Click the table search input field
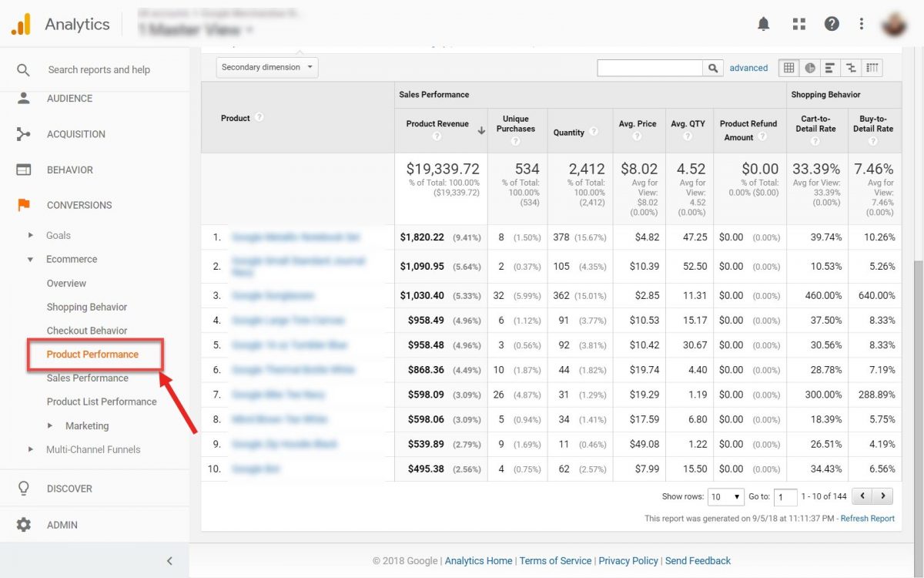 coord(651,68)
